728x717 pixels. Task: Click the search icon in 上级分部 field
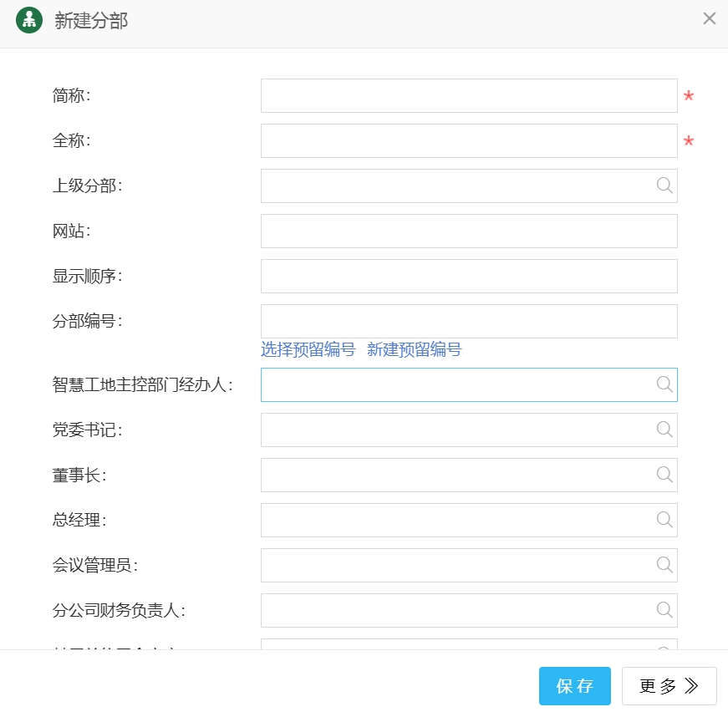[664, 186]
